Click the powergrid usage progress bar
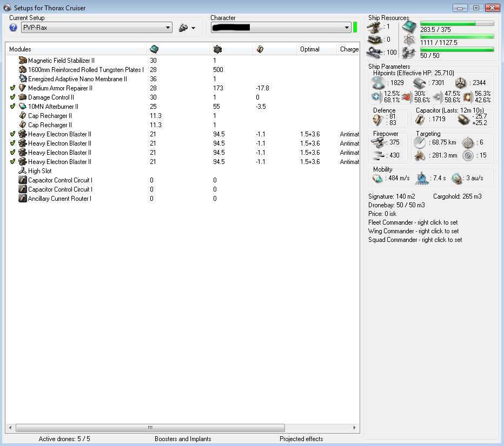 [x=457, y=37]
